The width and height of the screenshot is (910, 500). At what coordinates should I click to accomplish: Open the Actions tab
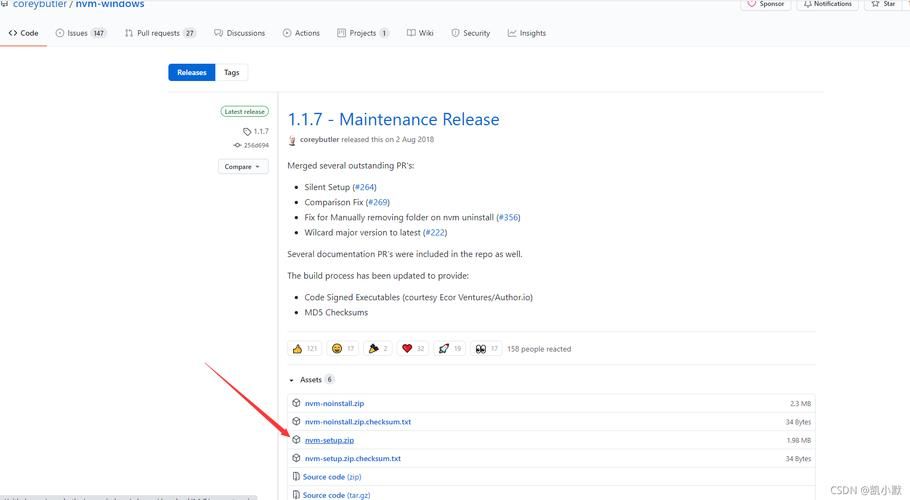(x=301, y=33)
